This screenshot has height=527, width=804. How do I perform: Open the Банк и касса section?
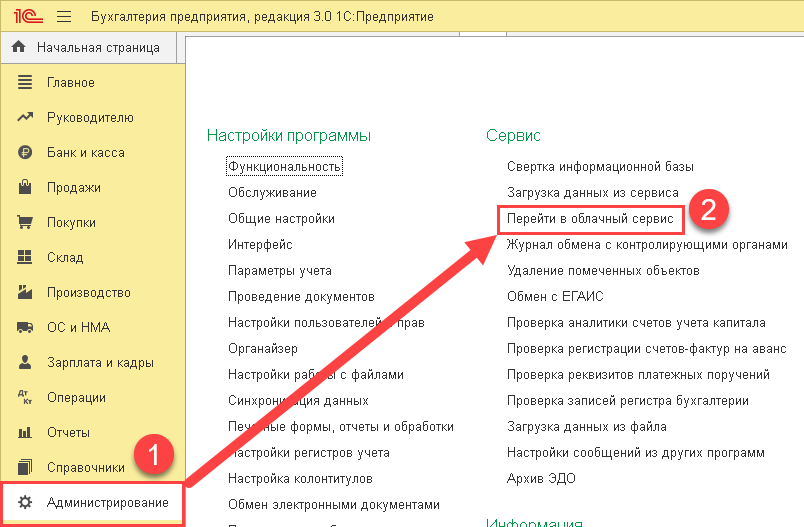pos(86,153)
